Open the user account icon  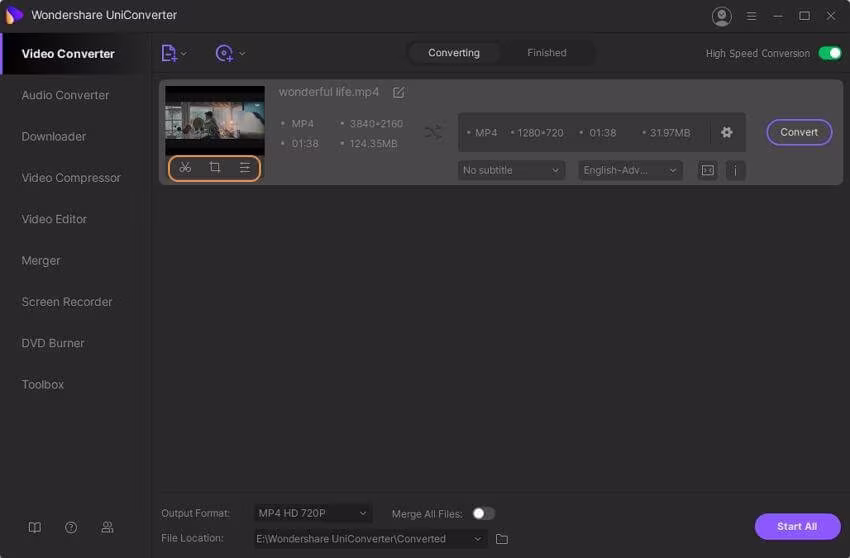click(x=722, y=16)
